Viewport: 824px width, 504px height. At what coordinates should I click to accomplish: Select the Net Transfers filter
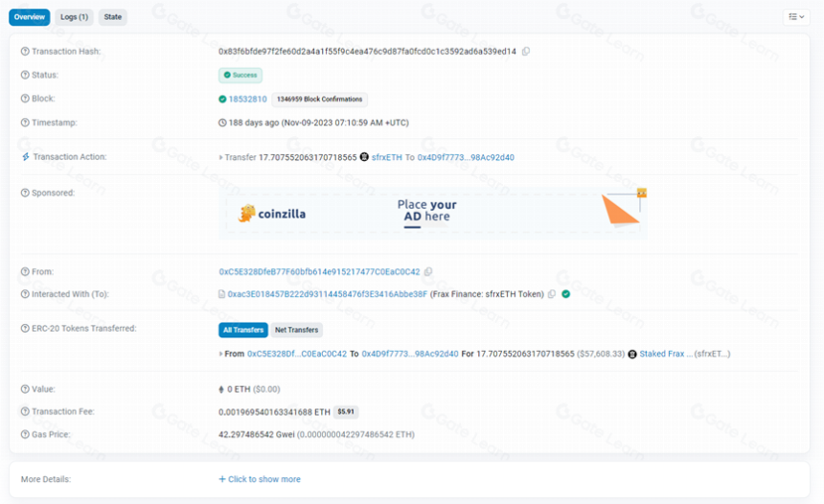(x=296, y=330)
